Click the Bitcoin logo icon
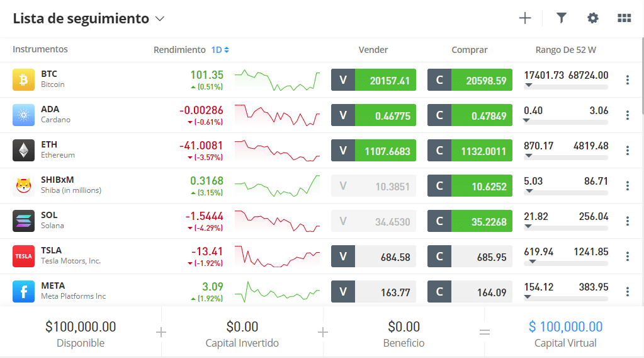 pyautogui.click(x=23, y=80)
